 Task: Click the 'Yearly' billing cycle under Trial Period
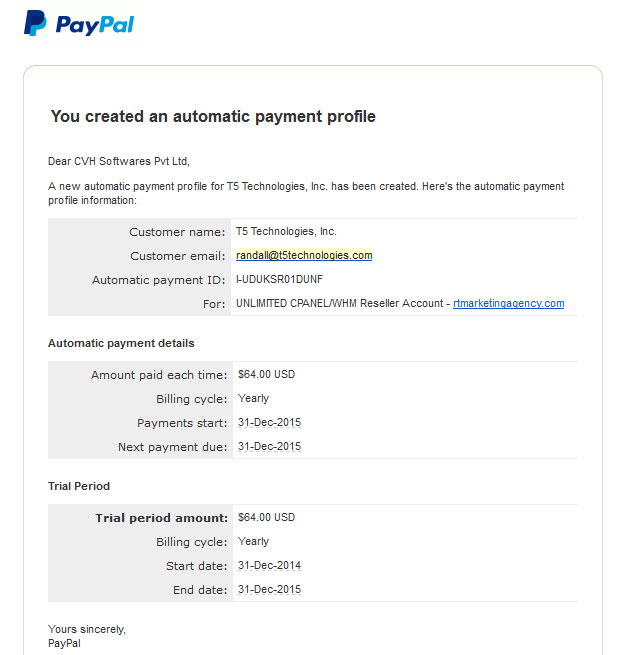pos(254,541)
